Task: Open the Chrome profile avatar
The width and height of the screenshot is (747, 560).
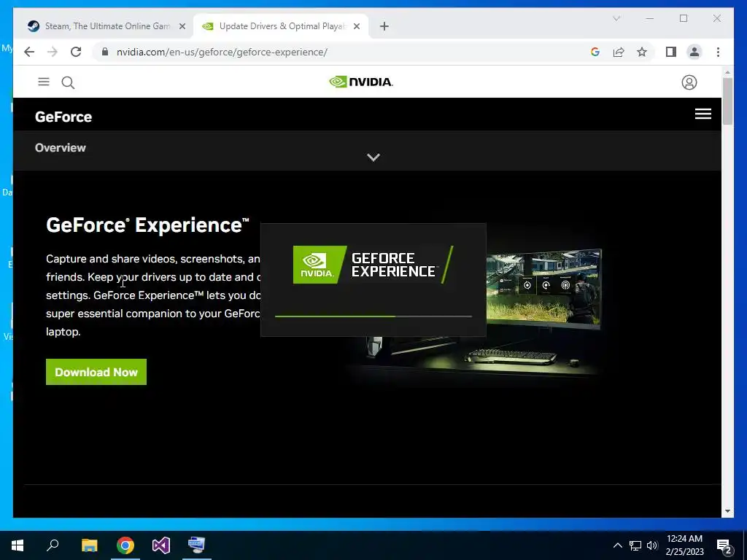Action: [x=694, y=52]
